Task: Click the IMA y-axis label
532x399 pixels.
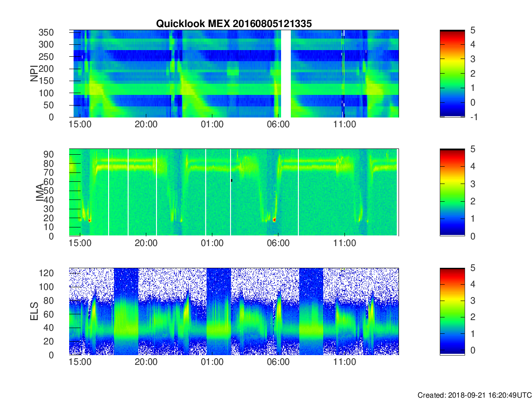Action: tap(39, 193)
